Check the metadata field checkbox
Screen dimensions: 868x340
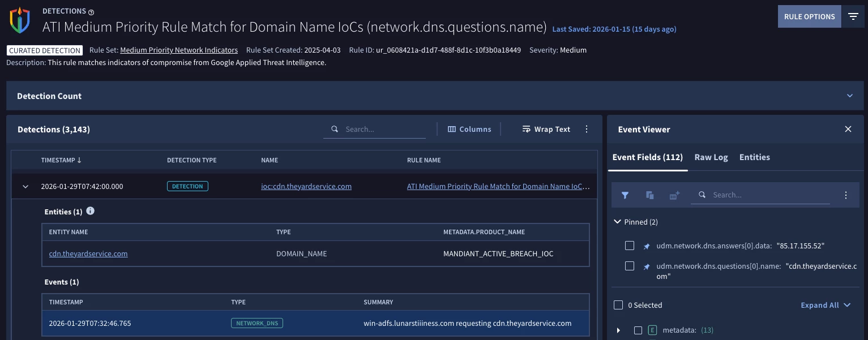pos(638,330)
